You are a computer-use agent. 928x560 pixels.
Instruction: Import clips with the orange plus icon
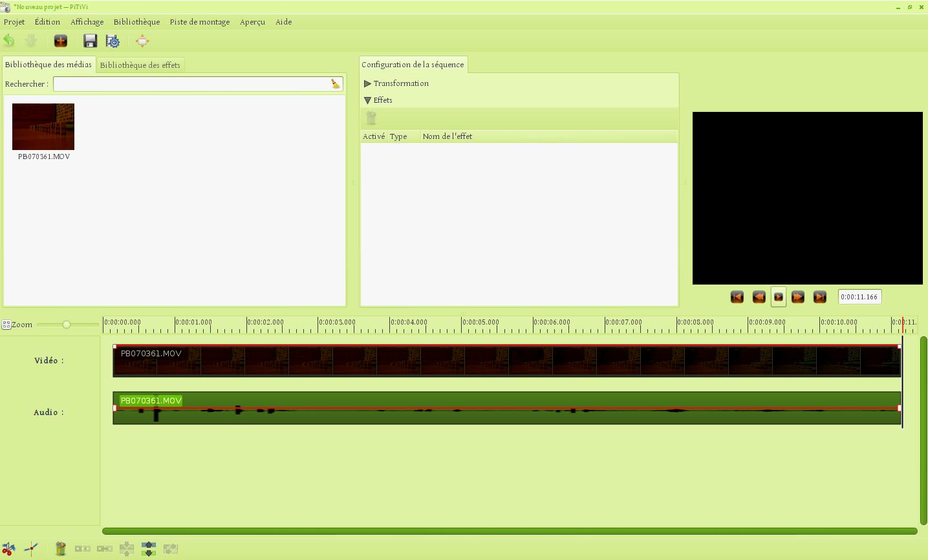click(x=60, y=41)
